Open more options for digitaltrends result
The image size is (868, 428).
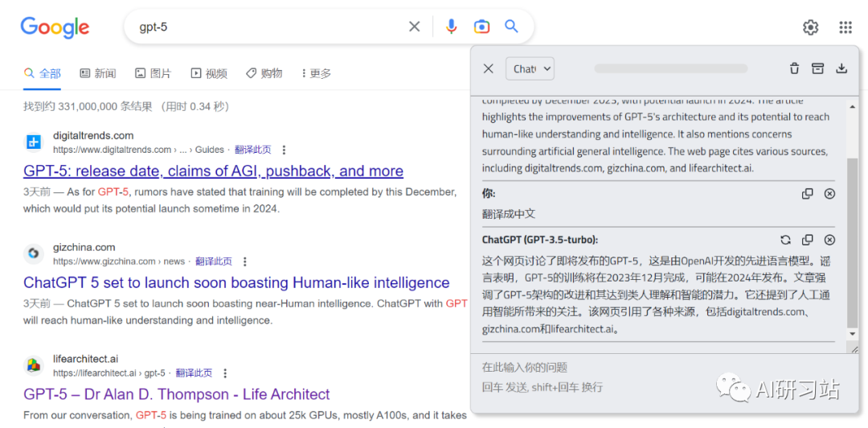coord(284,150)
